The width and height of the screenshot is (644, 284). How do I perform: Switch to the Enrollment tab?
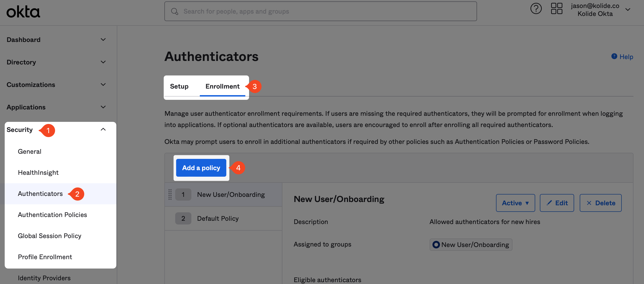click(222, 86)
